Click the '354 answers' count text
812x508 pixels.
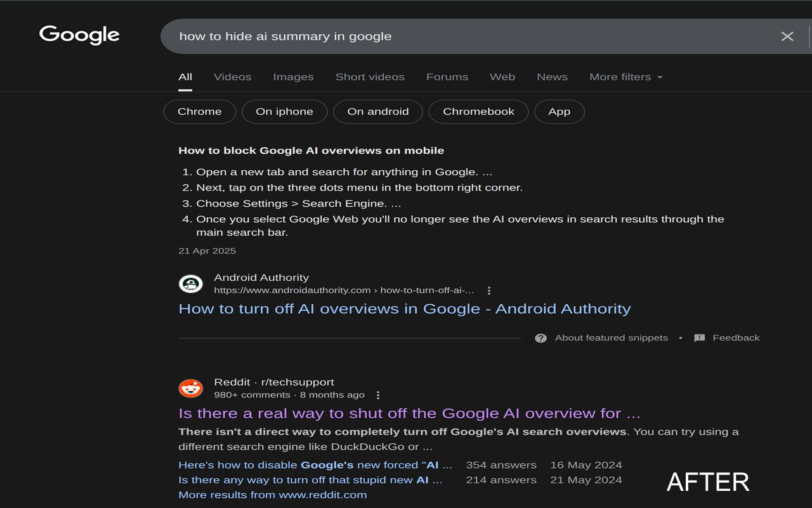tap(501, 465)
